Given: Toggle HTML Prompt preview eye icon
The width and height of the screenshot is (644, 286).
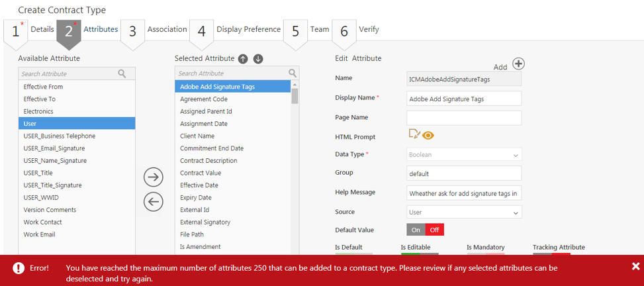Looking at the screenshot, I should [428, 136].
